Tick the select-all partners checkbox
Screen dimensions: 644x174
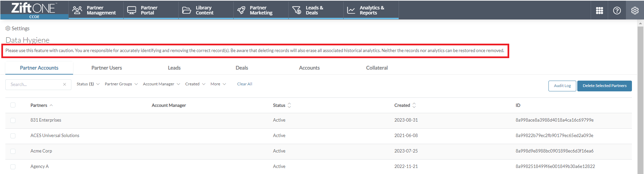pos(13,105)
